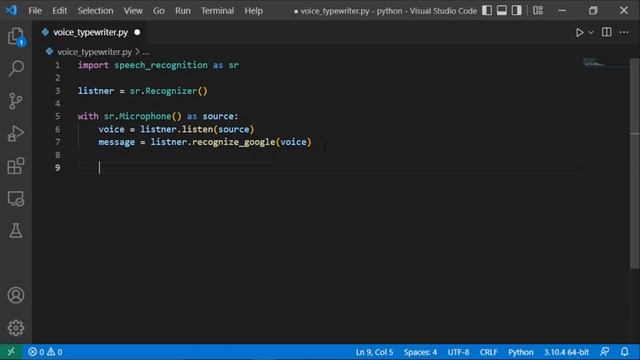The width and height of the screenshot is (640, 360).
Task: Open the Search view
Action: pyautogui.click(x=16, y=68)
